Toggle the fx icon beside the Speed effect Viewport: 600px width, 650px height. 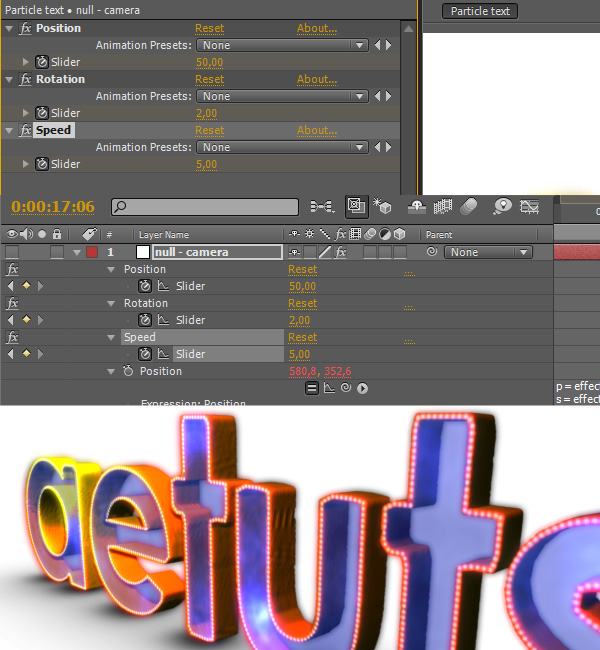click(x=25, y=130)
